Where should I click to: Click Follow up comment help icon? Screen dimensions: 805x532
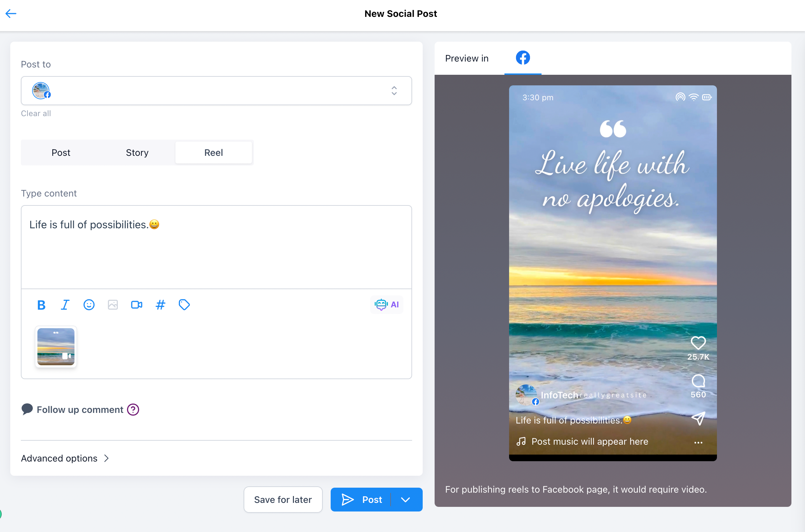[133, 410]
